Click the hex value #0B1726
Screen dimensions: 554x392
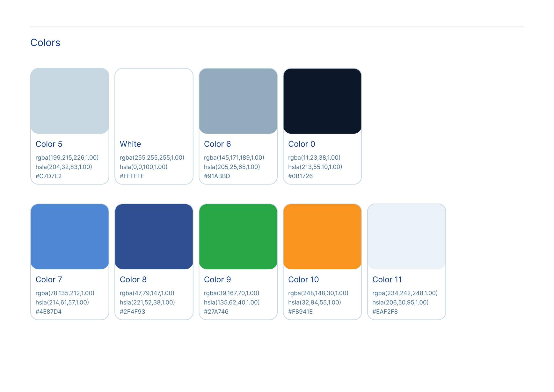300,176
